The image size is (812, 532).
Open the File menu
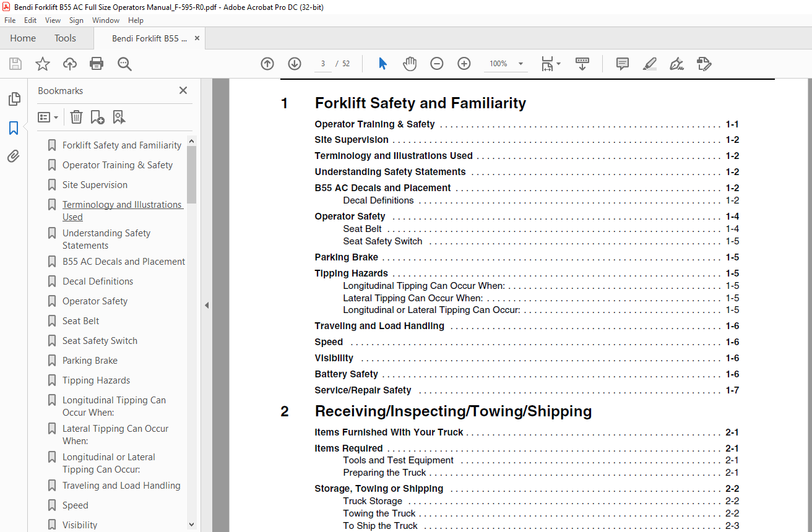(x=10, y=20)
